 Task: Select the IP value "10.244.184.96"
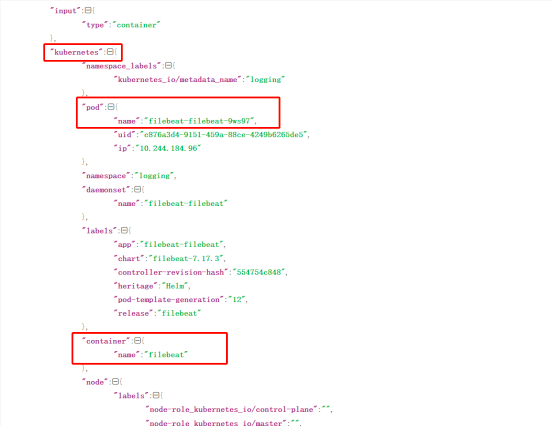[168, 148]
